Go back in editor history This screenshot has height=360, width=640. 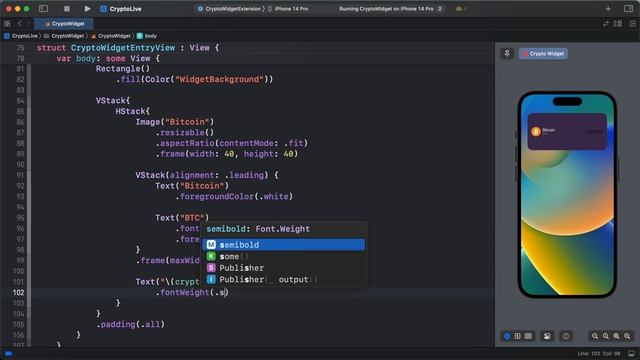tap(20, 24)
